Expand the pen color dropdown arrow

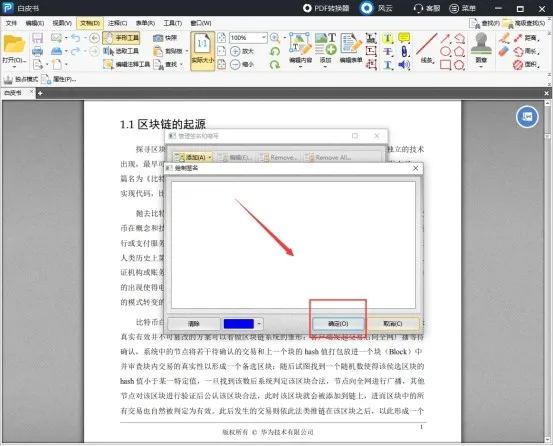coord(259,324)
